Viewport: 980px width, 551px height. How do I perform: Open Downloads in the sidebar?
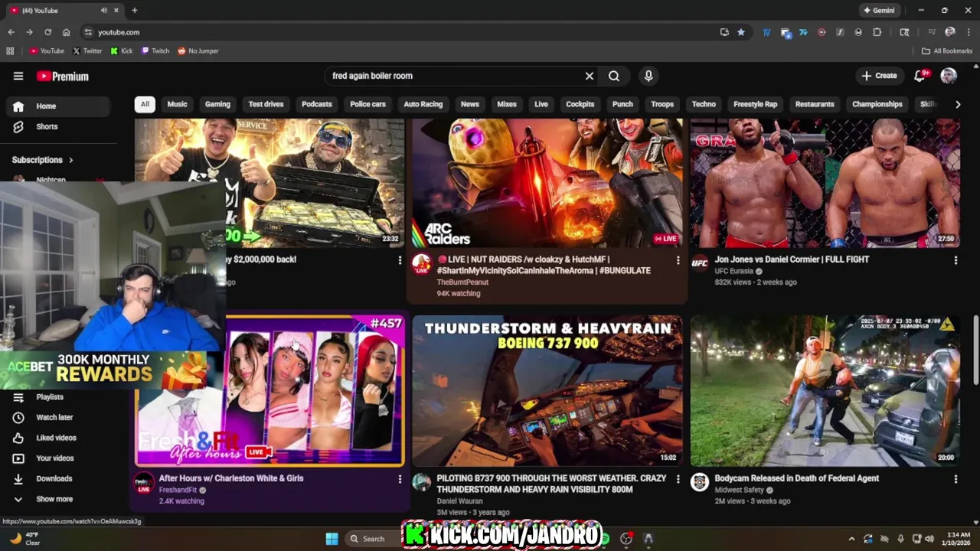pos(57,478)
